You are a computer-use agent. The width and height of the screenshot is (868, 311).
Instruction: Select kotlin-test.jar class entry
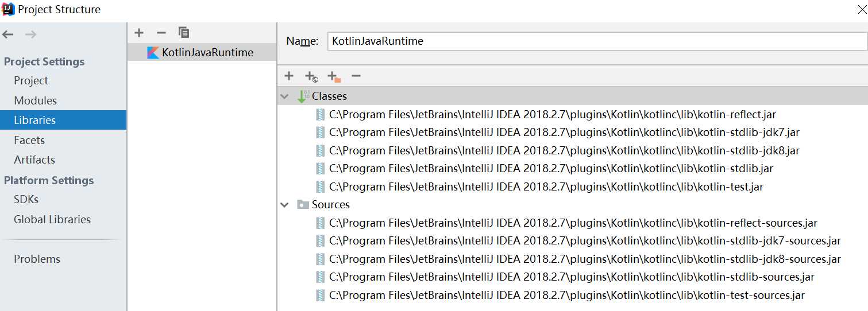[546, 187]
